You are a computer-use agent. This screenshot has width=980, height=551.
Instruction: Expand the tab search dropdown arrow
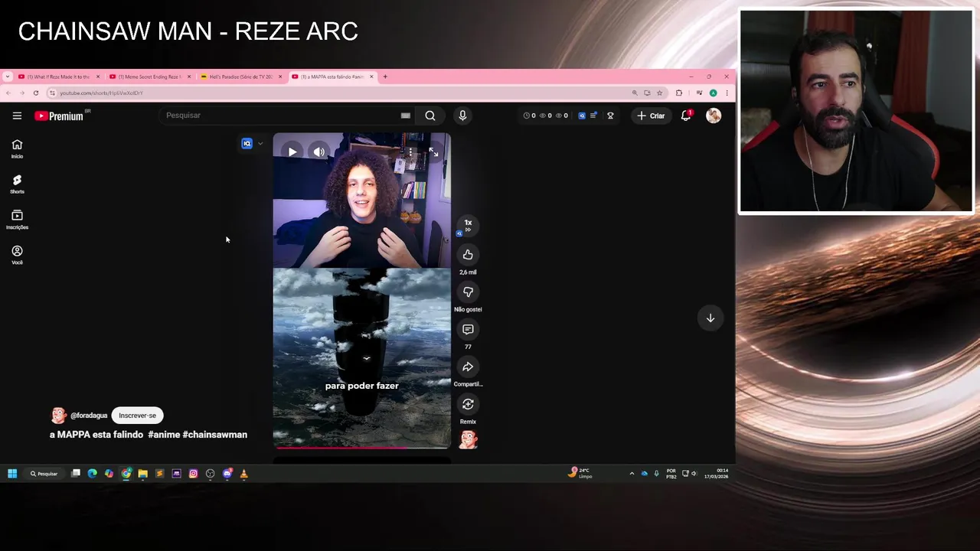click(x=8, y=77)
